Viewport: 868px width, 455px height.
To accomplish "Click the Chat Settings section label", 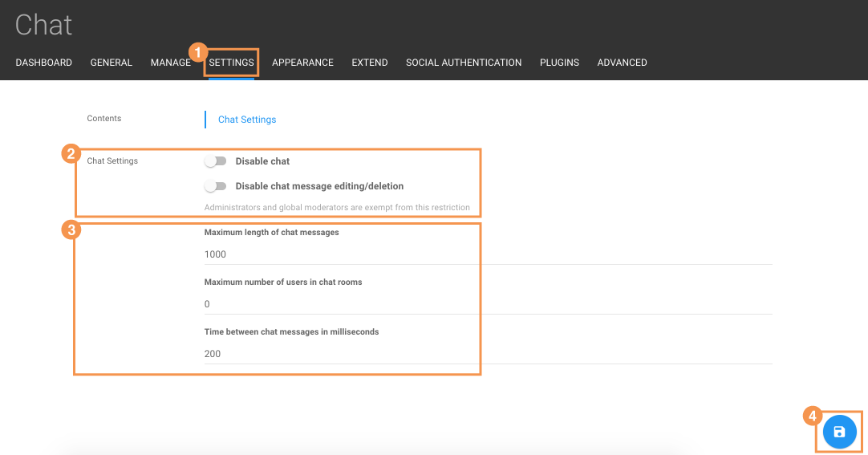I will pyautogui.click(x=112, y=161).
